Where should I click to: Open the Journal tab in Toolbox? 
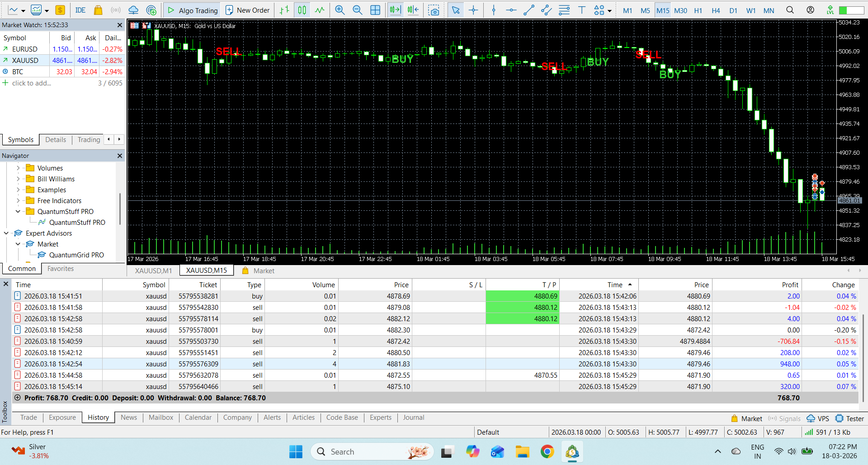(x=414, y=418)
